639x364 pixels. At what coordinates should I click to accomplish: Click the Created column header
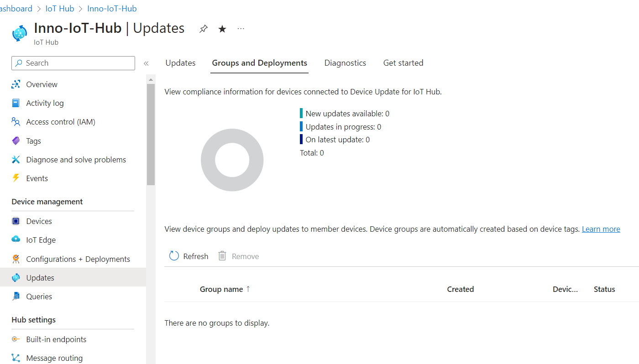coord(461,289)
